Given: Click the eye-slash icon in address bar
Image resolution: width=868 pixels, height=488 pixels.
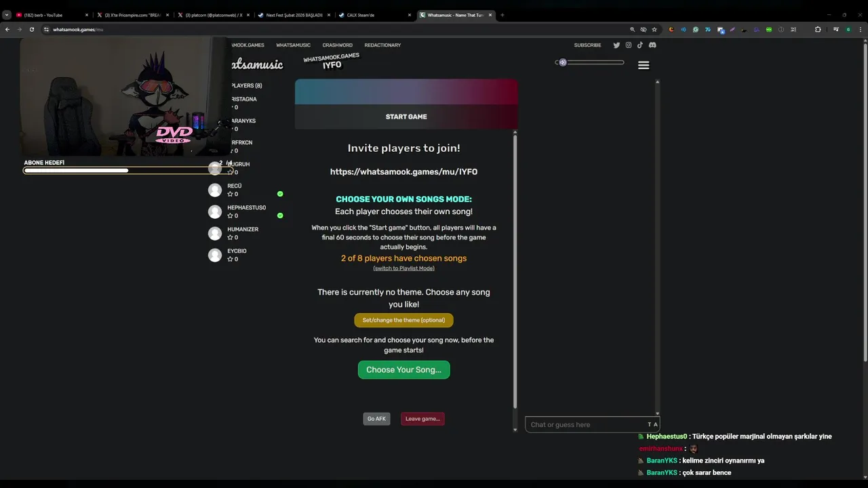Looking at the screenshot, I should 644,30.
